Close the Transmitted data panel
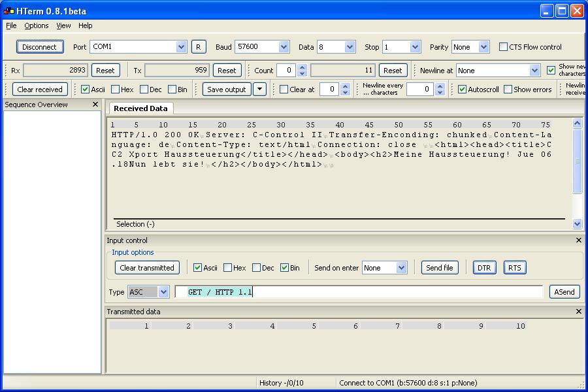Screen dimensions: 588x392 pos(578,312)
